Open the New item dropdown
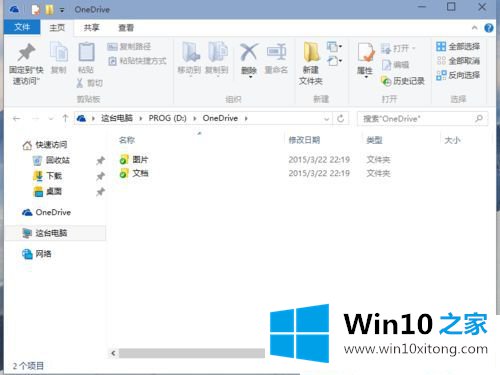This screenshot has height=375, width=500. tap(334, 46)
